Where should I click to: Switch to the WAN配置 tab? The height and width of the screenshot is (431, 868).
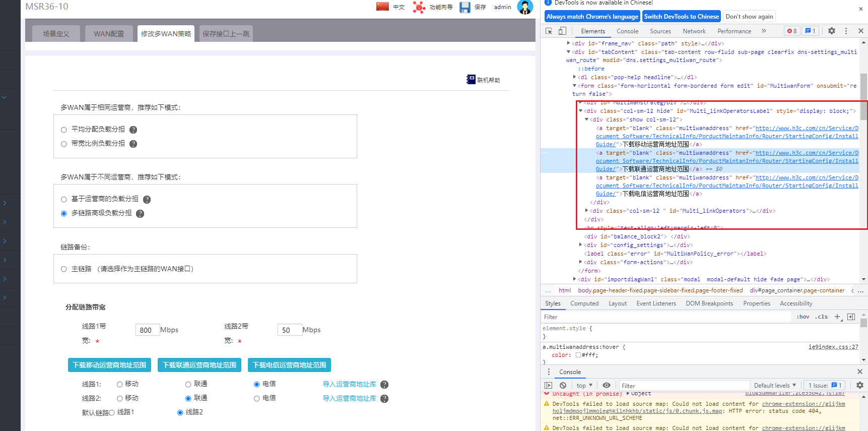pos(109,34)
